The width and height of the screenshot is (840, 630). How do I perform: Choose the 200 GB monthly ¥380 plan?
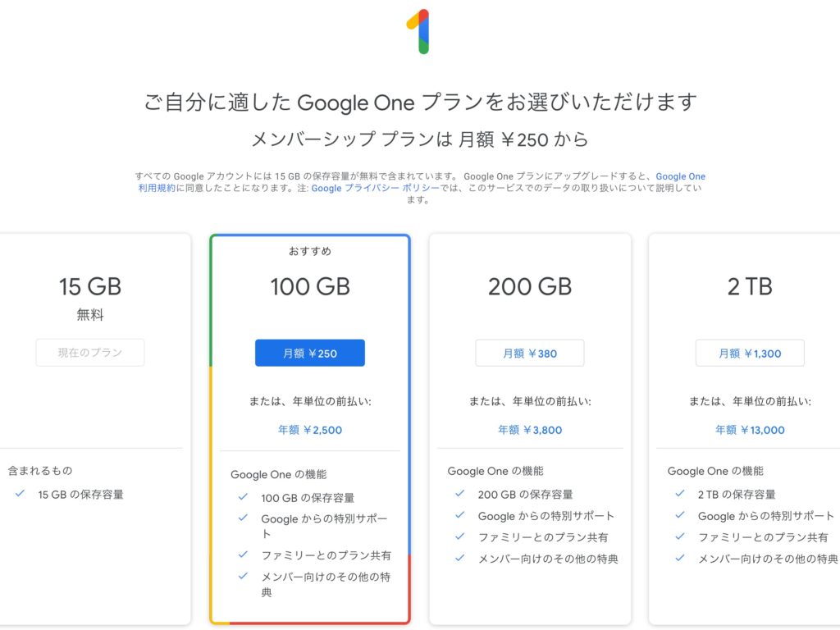529,353
